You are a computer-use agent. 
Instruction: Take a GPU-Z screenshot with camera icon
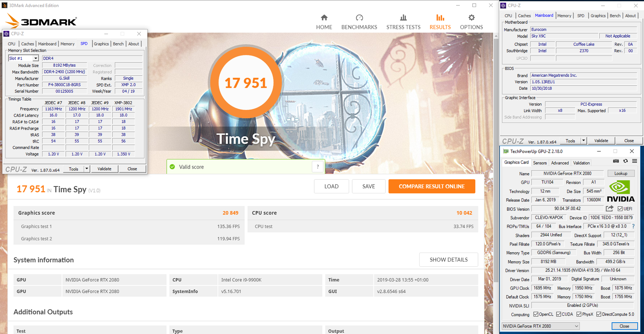pyautogui.click(x=616, y=161)
